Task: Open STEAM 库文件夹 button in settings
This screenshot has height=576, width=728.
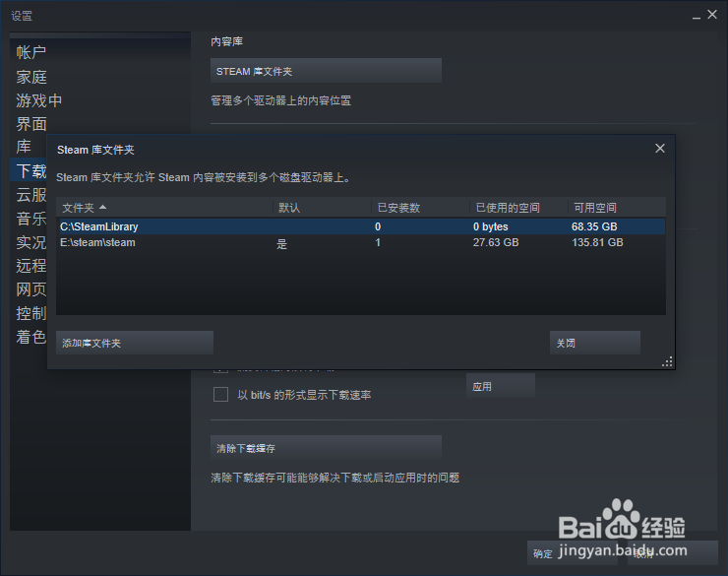Action: pos(326,71)
